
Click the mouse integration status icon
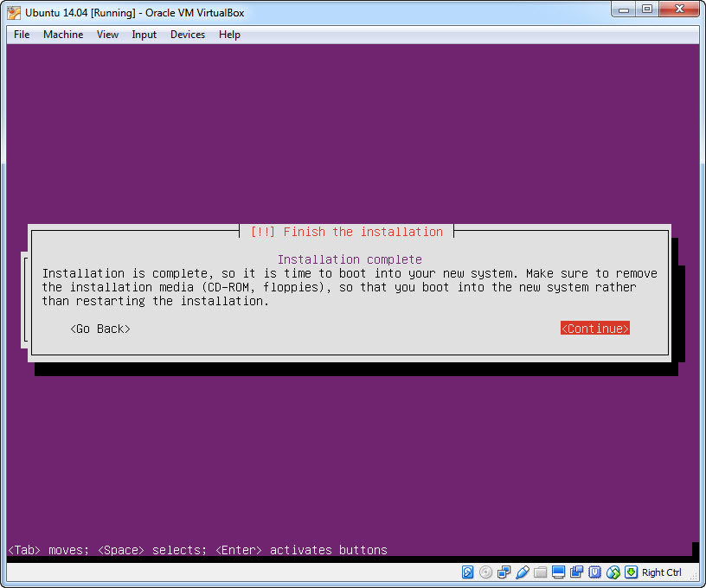(x=613, y=572)
